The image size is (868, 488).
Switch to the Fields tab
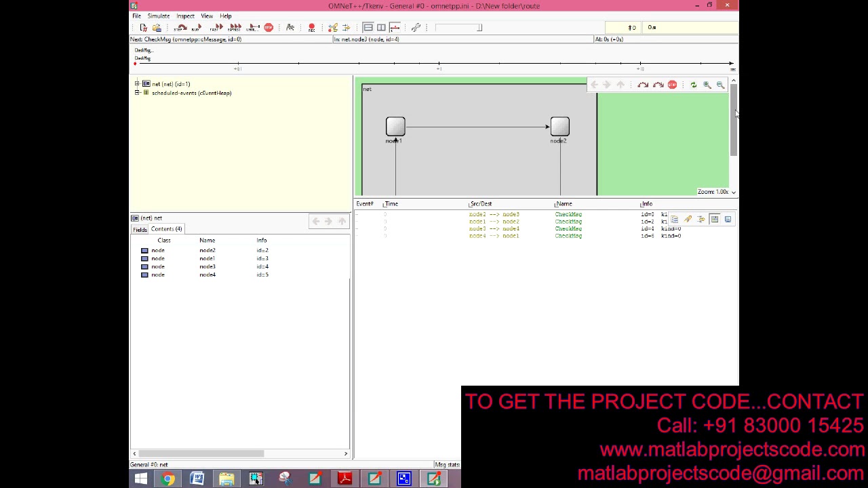click(140, 230)
